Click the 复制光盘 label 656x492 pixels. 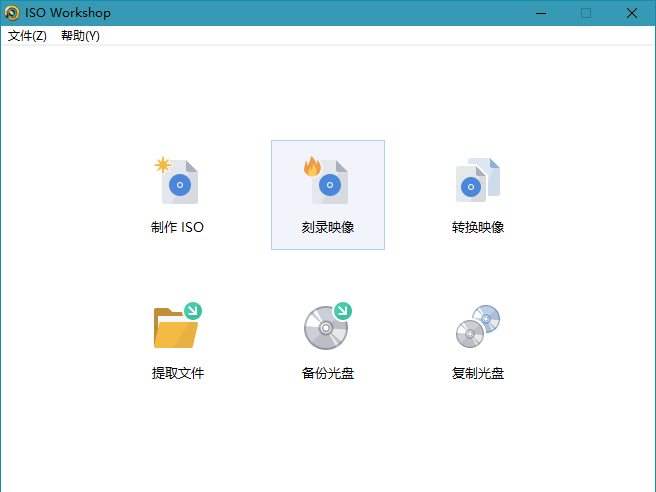(478, 373)
